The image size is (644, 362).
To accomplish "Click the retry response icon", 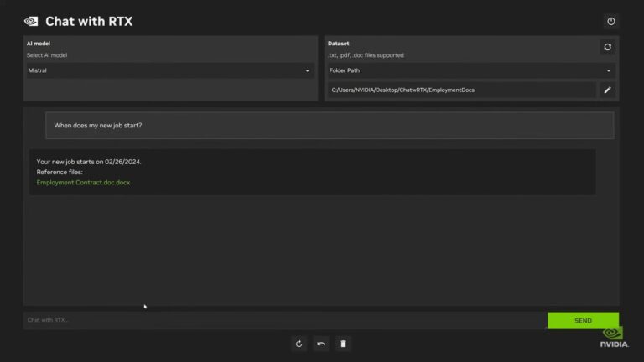I will coord(299,344).
